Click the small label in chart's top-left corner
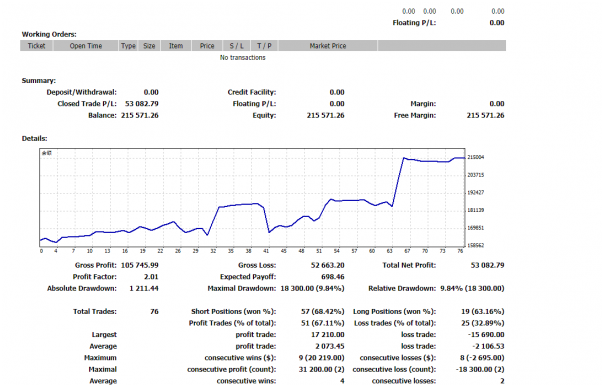 coord(47,153)
